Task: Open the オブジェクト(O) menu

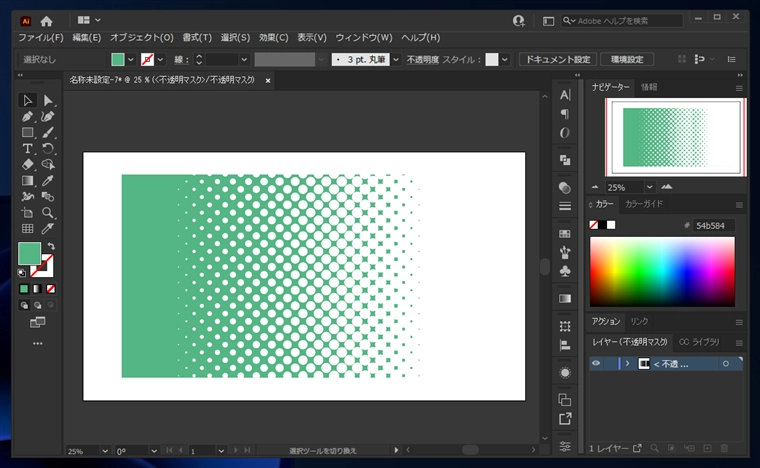Action: (x=142, y=38)
